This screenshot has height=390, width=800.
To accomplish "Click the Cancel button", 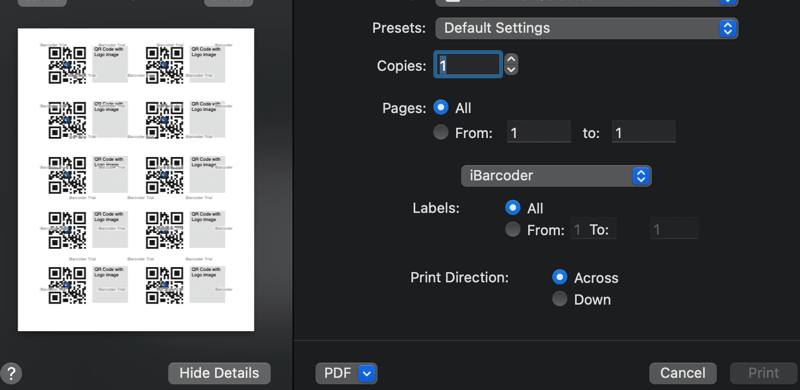I will tap(683, 374).
